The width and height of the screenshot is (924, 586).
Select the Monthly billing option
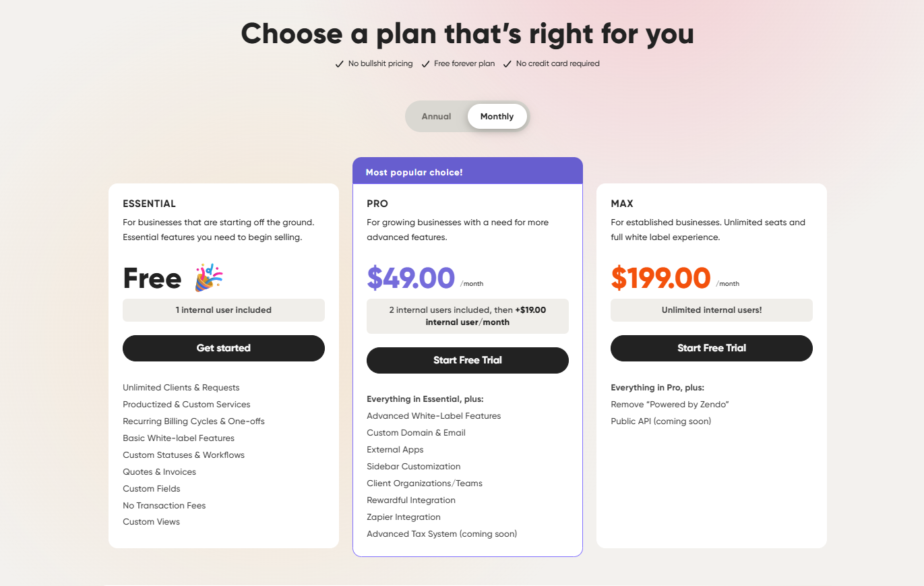point(497,116)
